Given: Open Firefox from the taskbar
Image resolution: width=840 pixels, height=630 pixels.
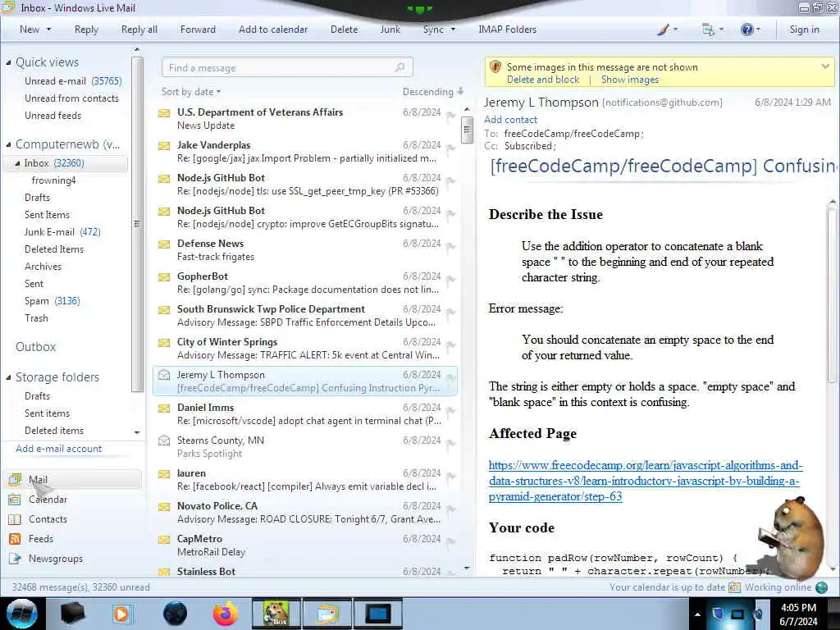Looking at the screenshot, I should pos(226,614).
